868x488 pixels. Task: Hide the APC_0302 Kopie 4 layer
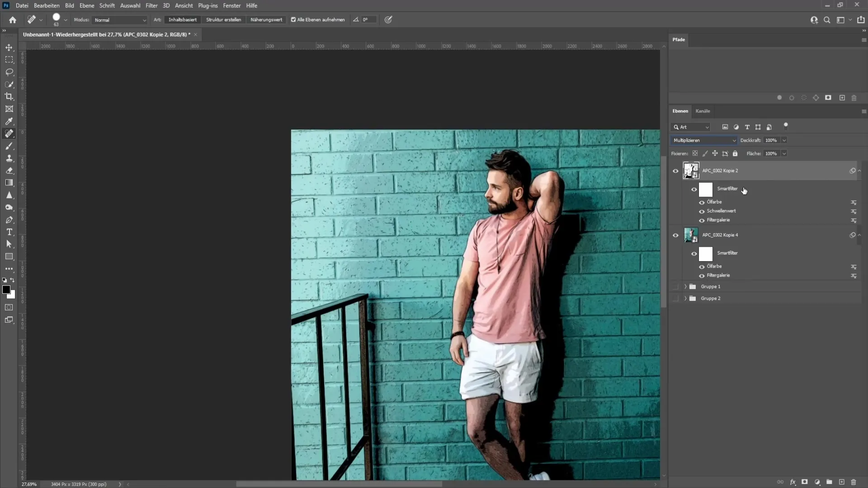[x=675, y=235]
